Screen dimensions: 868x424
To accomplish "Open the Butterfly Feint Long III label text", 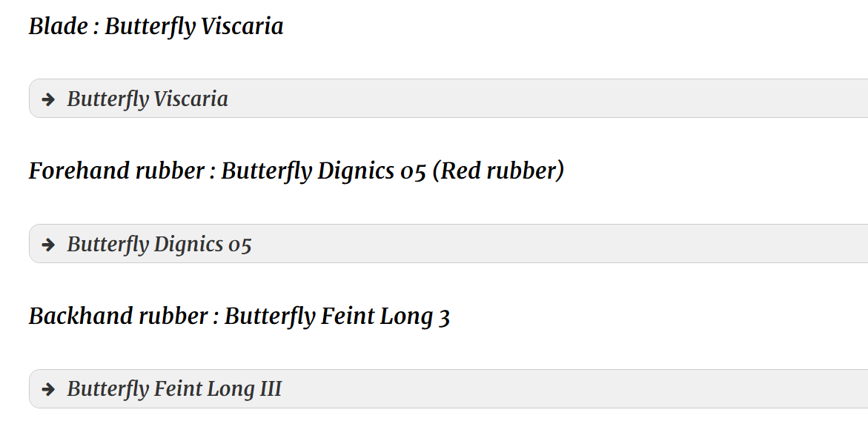I will point(174,389).
